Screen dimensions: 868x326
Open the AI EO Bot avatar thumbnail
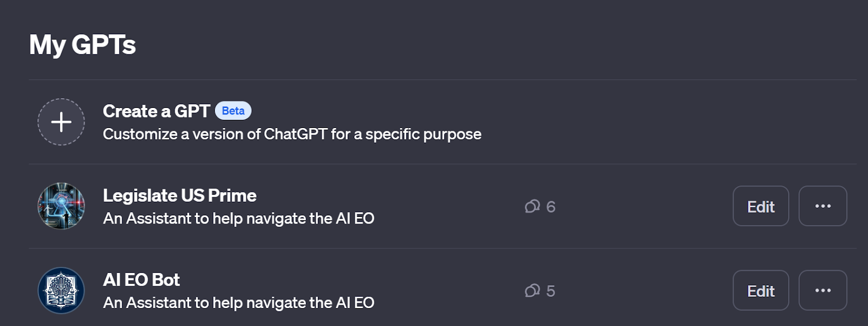coord(61,290)
